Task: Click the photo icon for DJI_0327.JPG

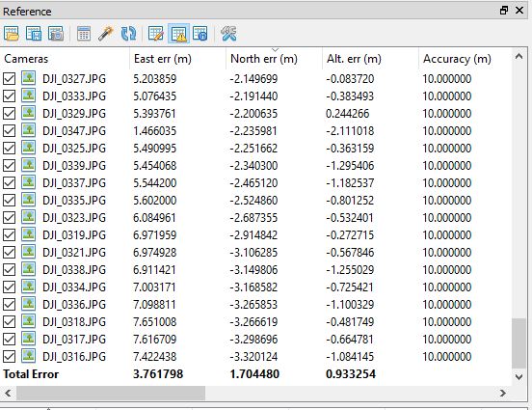Action: (29, 78)
